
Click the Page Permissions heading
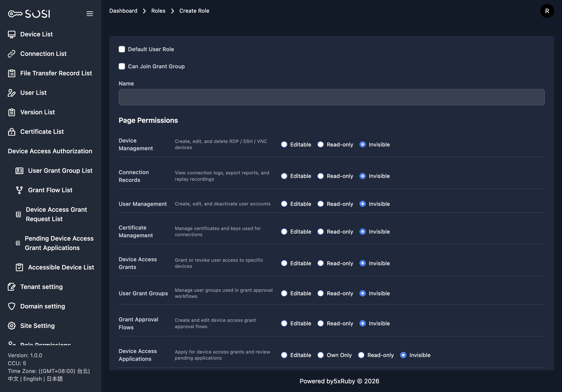coord(148,121)
